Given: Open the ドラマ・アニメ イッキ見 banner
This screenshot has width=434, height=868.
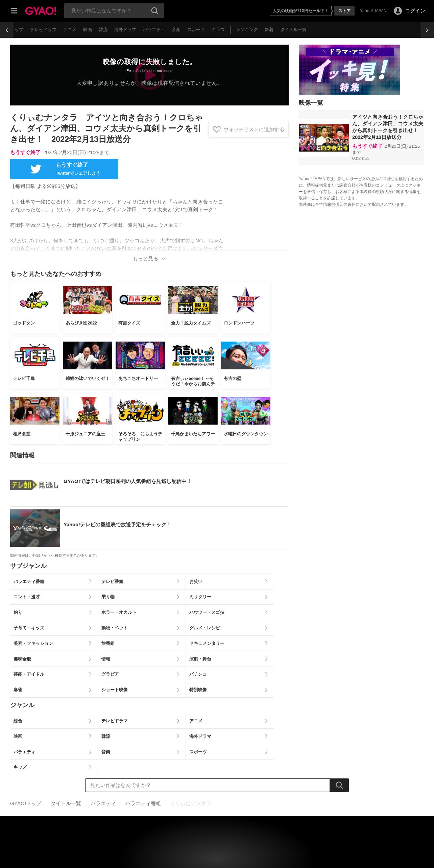Looking at the screenshot, I should tap(349, 70).
